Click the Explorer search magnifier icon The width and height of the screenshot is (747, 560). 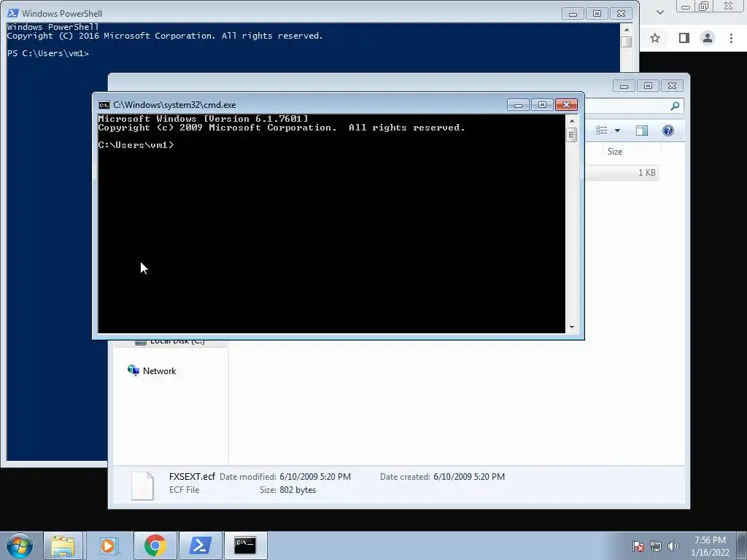pyautogui.click(x=675, y=106)
